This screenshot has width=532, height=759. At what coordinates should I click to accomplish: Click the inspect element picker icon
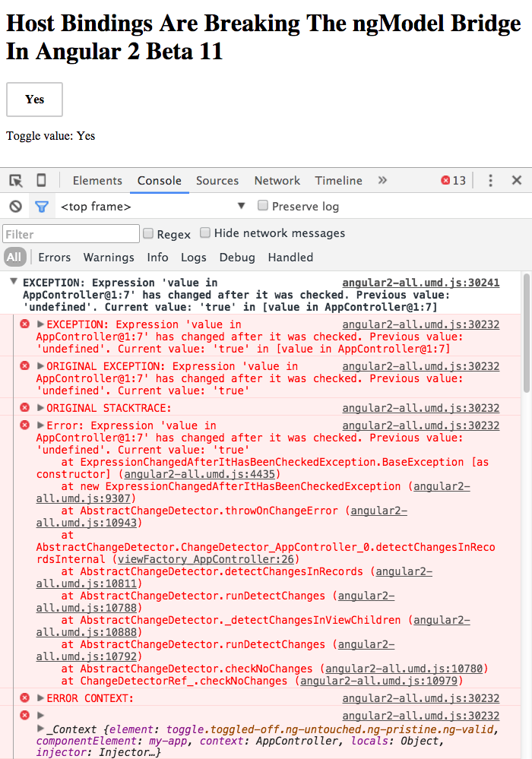[16, 181]
